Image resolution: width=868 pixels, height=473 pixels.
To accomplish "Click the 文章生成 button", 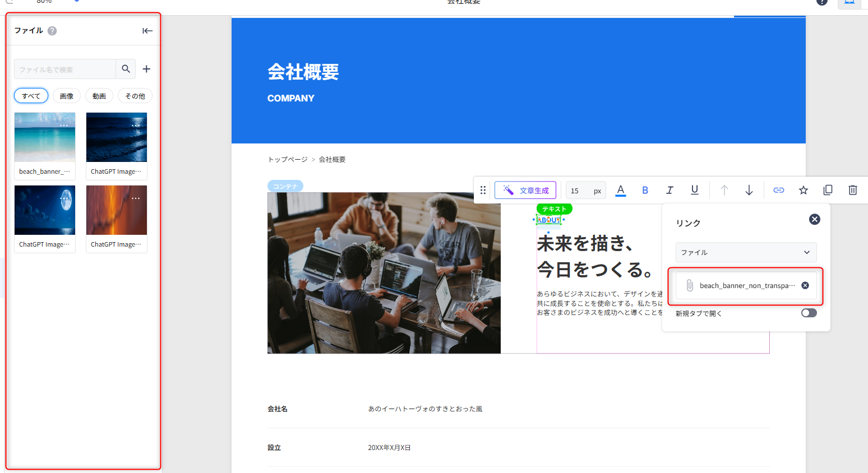I will [525, 190].
